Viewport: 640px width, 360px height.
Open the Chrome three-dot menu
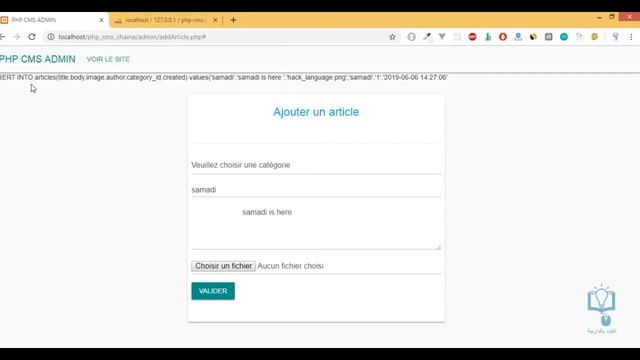coord(631,37)
